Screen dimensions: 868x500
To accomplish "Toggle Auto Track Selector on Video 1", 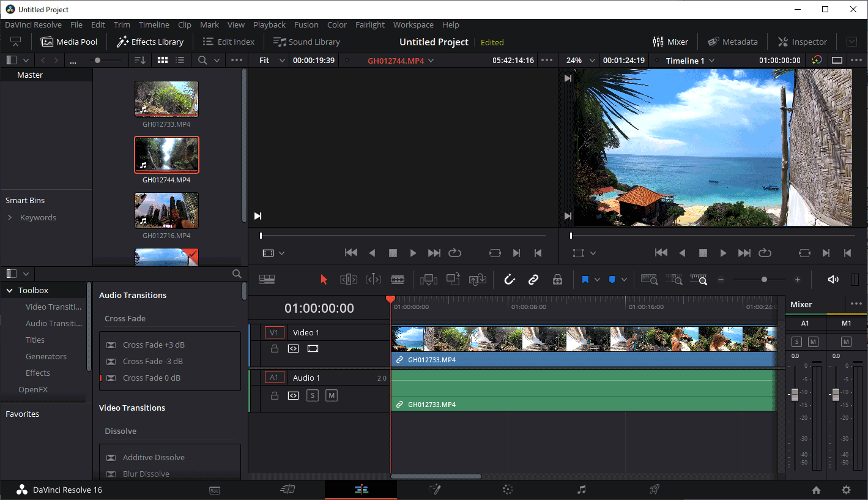I will pos(293,349).
